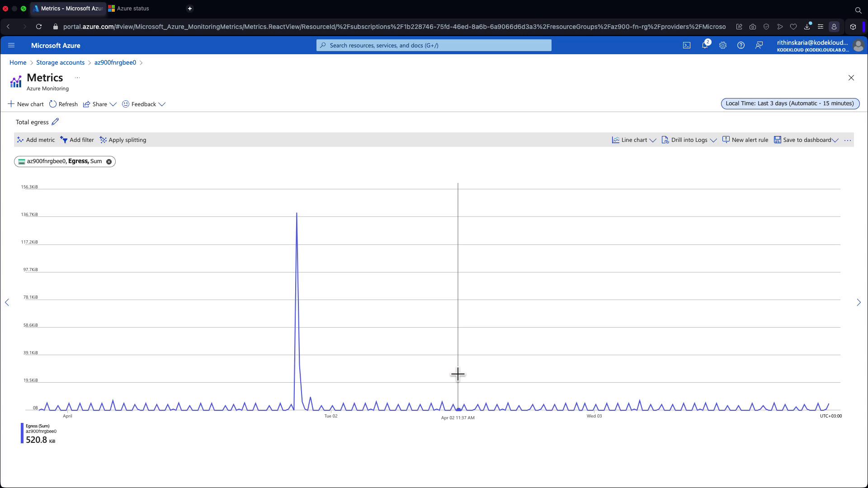Remove the Egress metric chip
868x488 pixels.
pyautogui.click(x=109, y=162)
